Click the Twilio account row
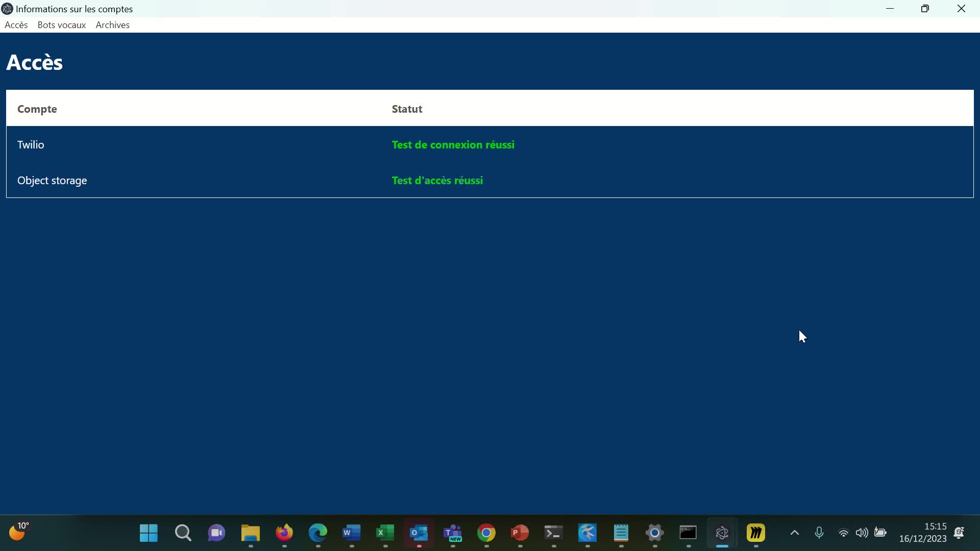Screen dimensions: 980x551 coord(31,145)
